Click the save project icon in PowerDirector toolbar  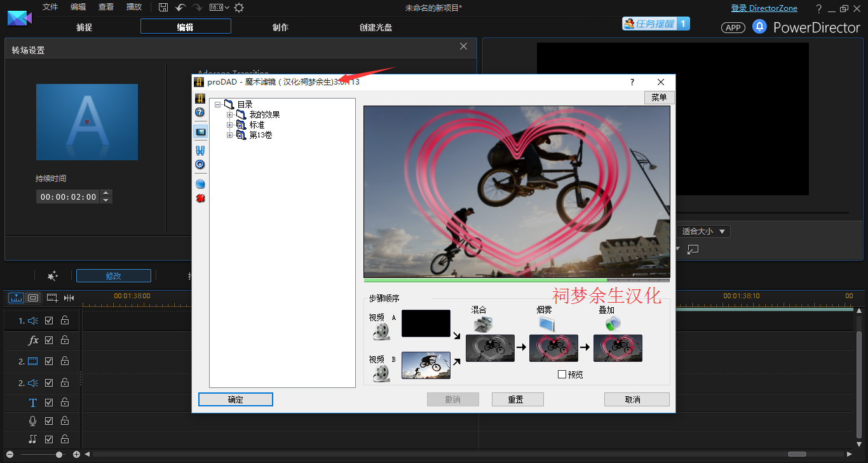(163, 8)
